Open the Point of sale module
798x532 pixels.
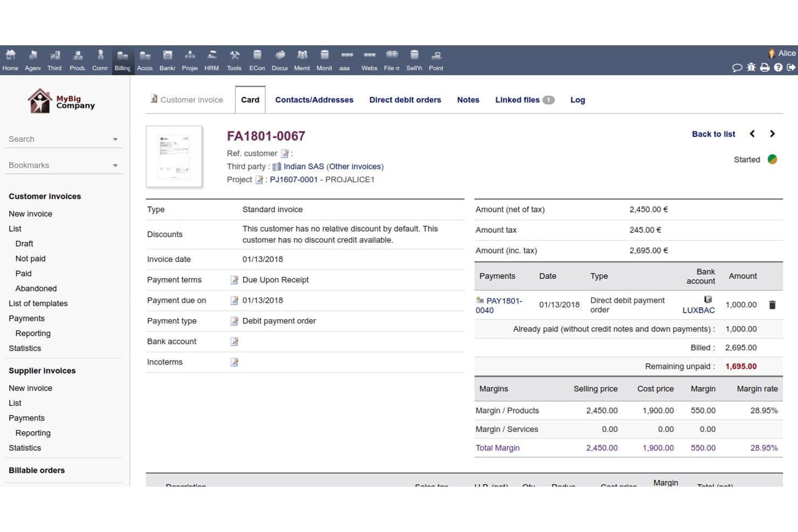[x=436, y=60]
